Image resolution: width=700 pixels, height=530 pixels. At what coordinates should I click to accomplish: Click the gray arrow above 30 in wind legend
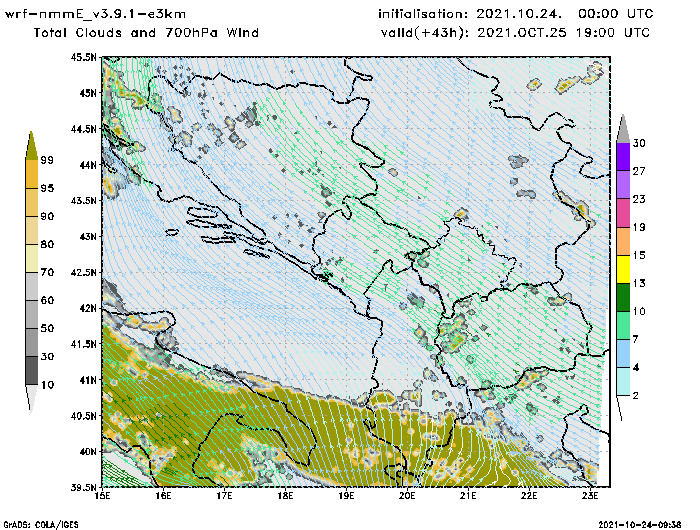tap(623, 129)
